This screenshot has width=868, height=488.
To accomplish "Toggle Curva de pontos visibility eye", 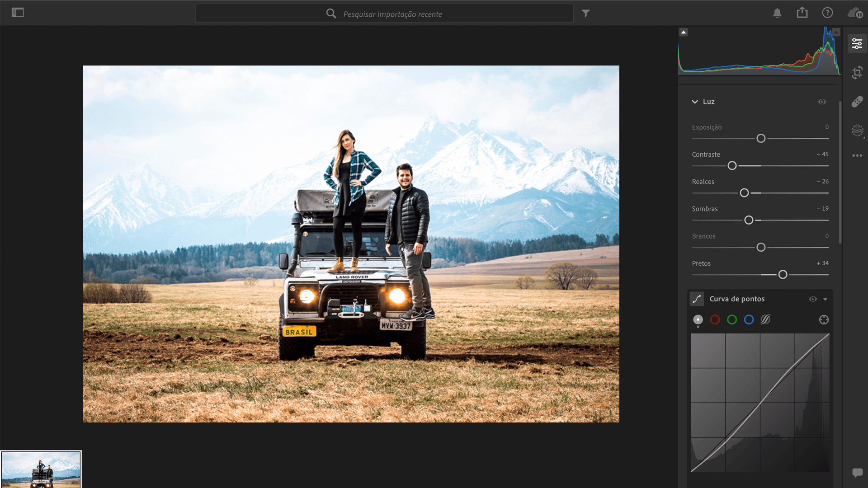I will click(x=812, y=299).
